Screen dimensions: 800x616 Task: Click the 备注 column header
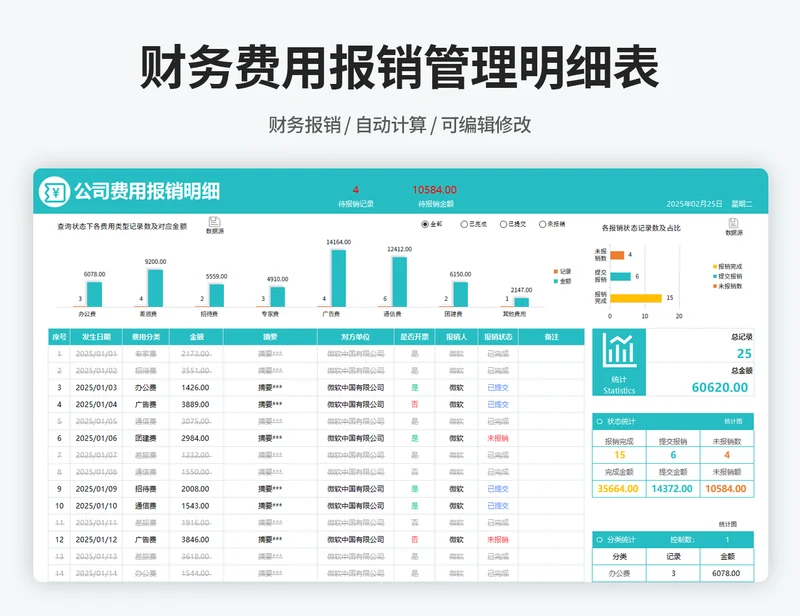coord(552,337)
